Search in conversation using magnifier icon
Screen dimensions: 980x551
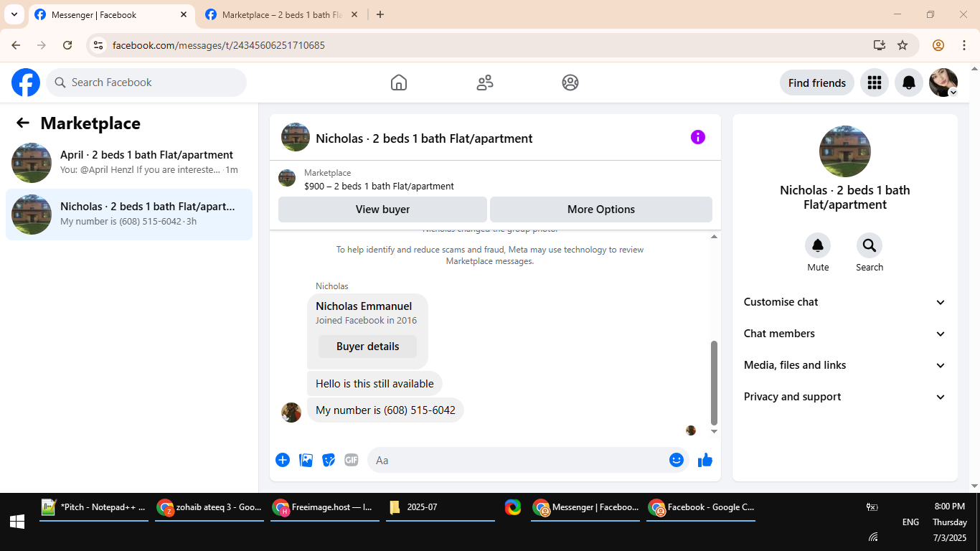point(870,246)
